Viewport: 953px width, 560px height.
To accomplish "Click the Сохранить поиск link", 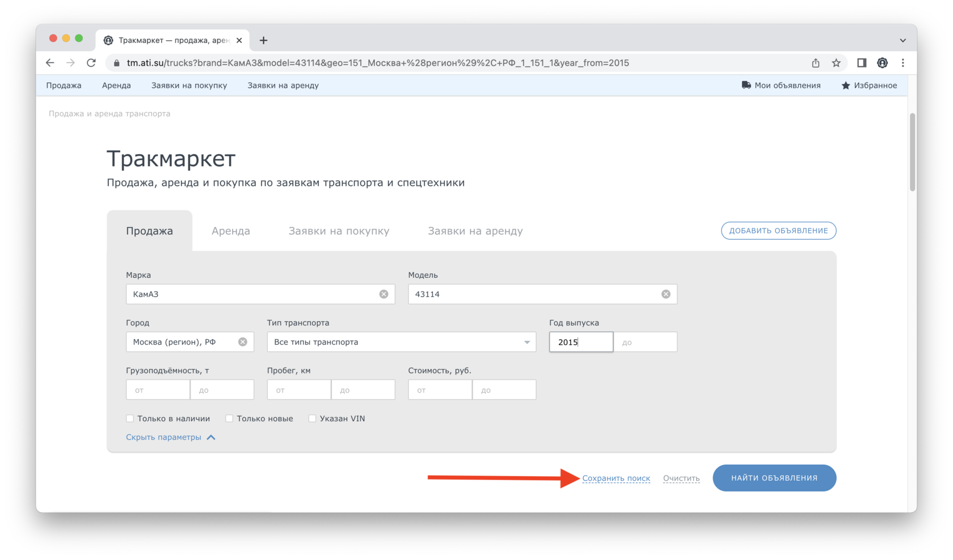I will point(616,478).
